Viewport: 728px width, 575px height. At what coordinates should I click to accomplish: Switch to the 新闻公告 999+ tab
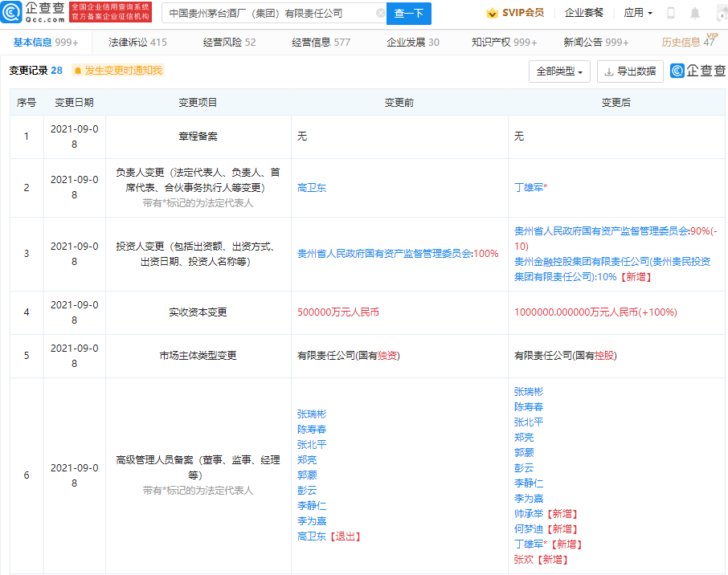point(596,43)
